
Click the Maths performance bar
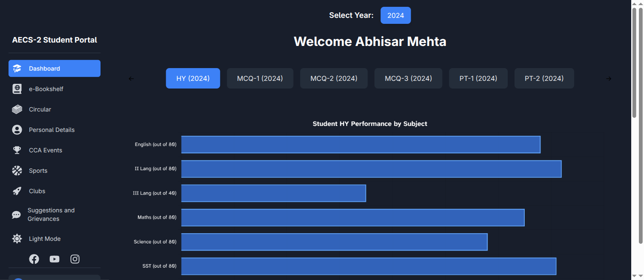tap(353, 217)
